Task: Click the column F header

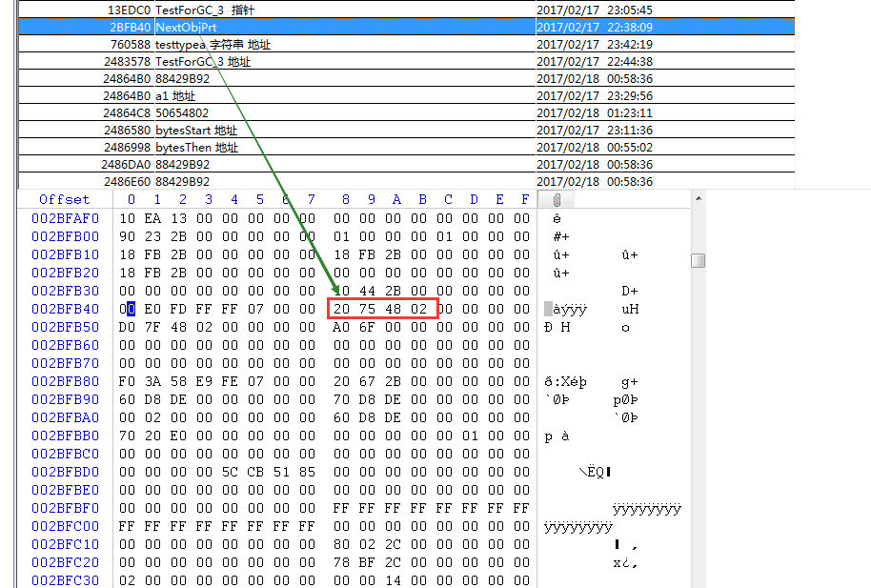Action: point(525,199)
